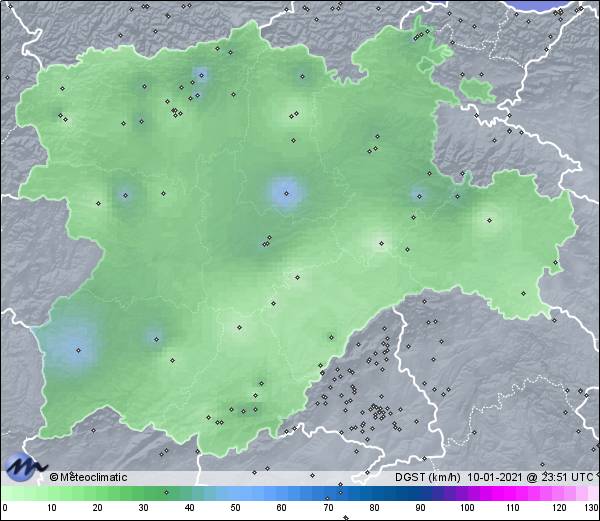600x521 pixels.
Task: Click scale label 120
Action: coord(559,508)
